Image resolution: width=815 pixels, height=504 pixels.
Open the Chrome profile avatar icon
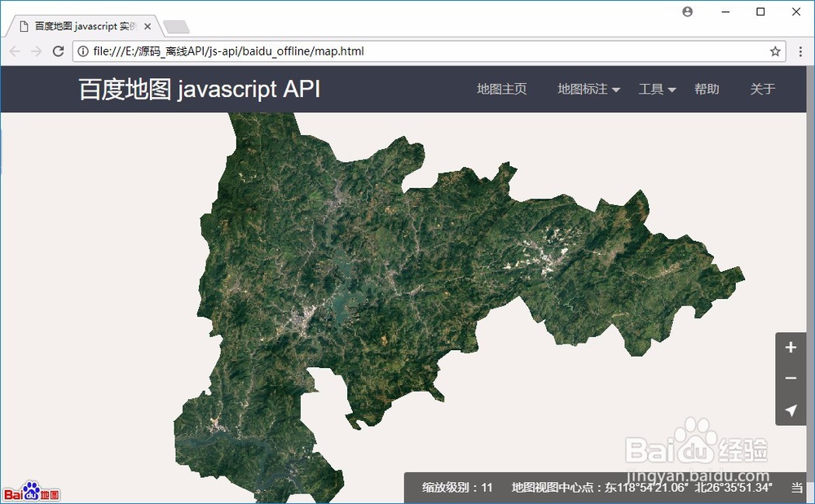[687, 11]
